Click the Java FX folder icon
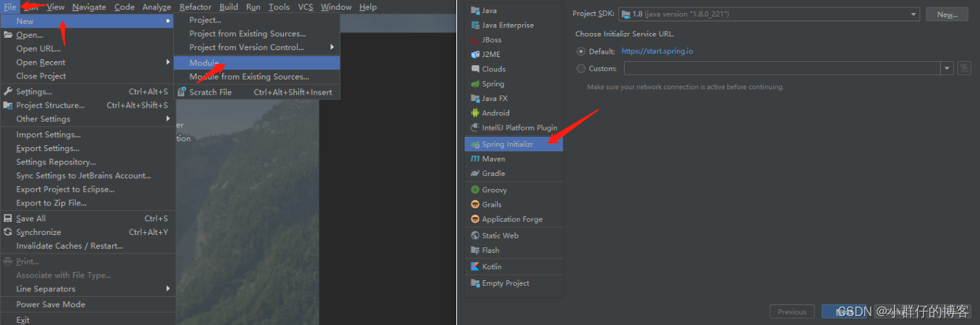The width and height of the screenshot is (980, 325). click(x=475, y=98)
